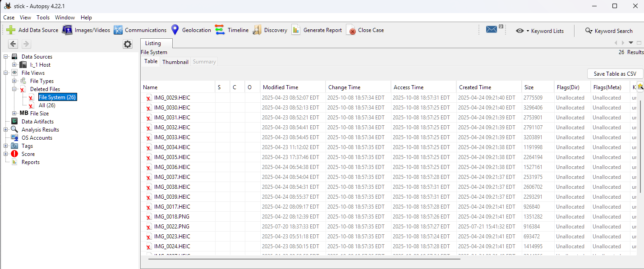
Task: Click the column chooser icon in table header
Action: click(640, 87)
